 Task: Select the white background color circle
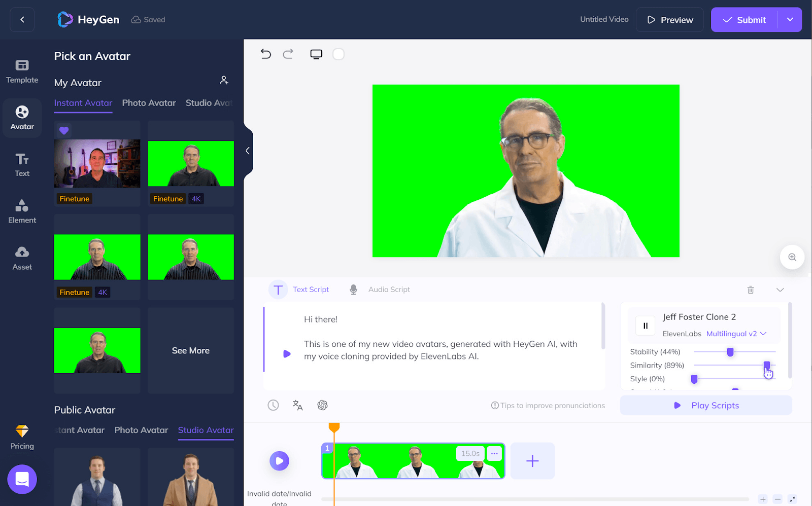coord(339,54)
